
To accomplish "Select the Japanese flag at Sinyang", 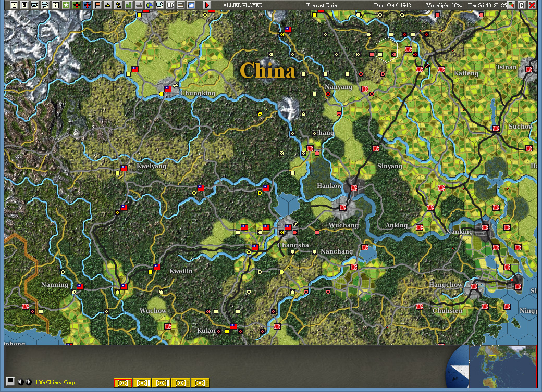I will [376, 148].
